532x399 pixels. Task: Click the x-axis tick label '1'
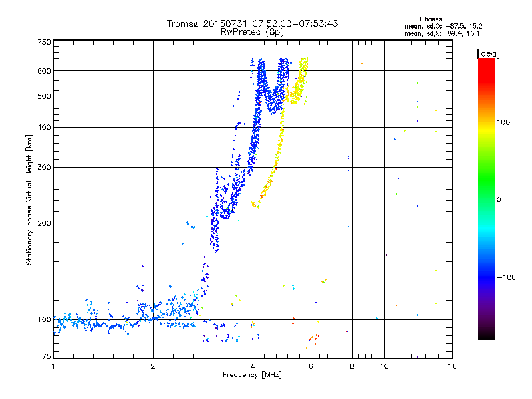point(53,366)
